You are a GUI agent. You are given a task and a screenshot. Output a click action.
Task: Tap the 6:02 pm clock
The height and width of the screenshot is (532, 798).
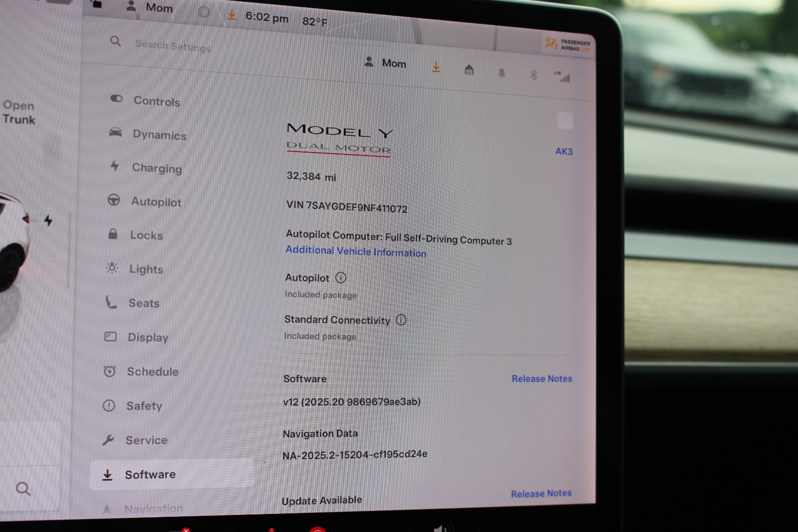(x=267, y=17)
